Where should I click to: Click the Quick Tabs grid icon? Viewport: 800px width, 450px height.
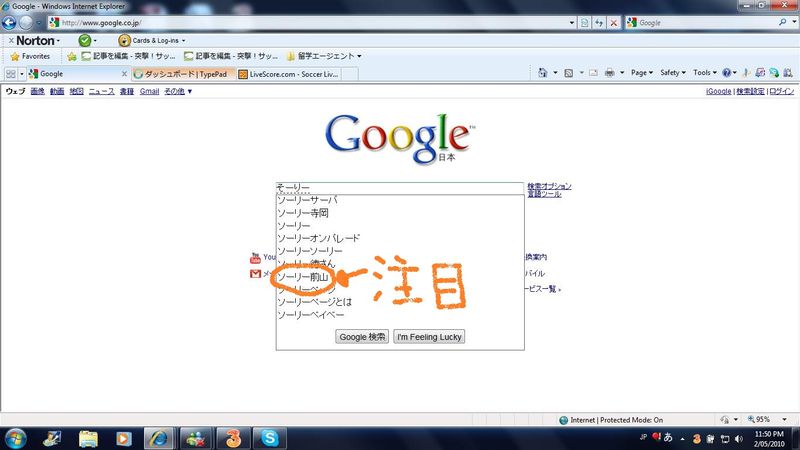click(x=11, y=74)
